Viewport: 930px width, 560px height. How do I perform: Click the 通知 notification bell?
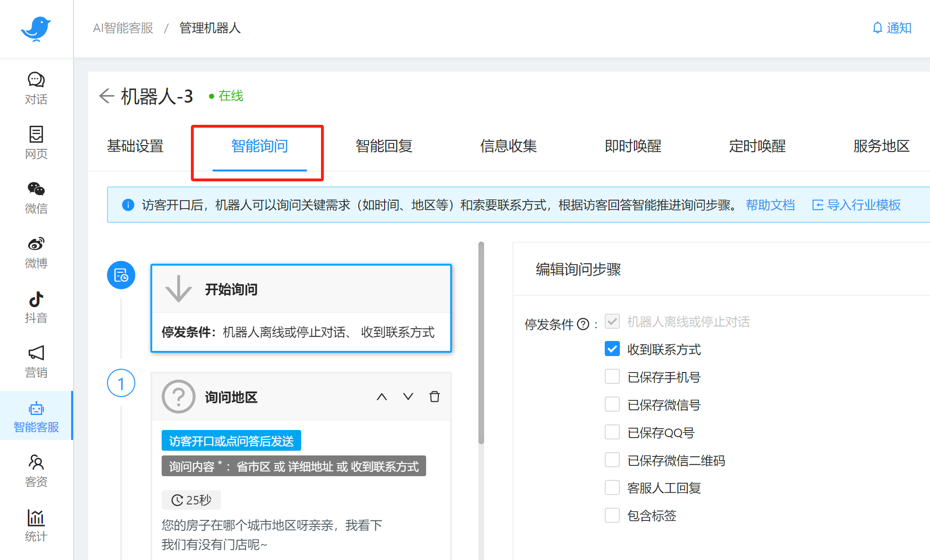(x=891, y=28)
